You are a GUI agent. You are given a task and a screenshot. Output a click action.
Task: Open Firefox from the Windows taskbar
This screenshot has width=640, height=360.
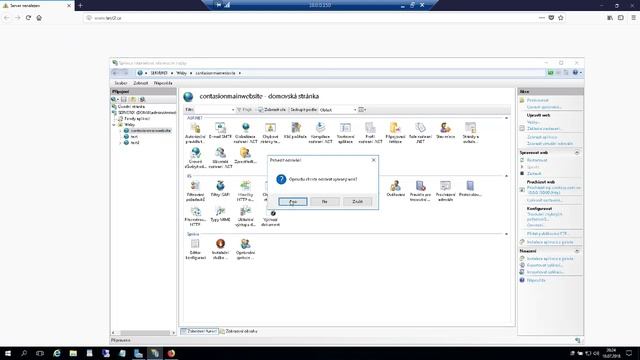pos(171,353)
